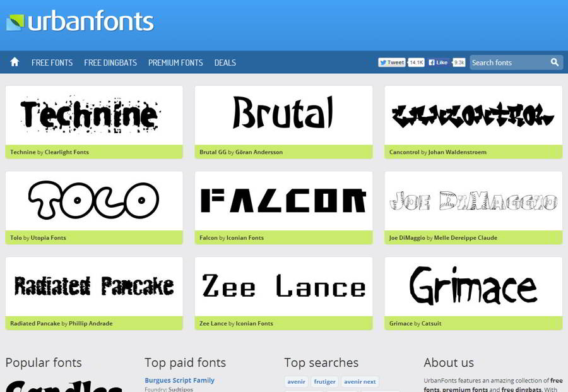Select the avenir next search tag

(360, 381)
